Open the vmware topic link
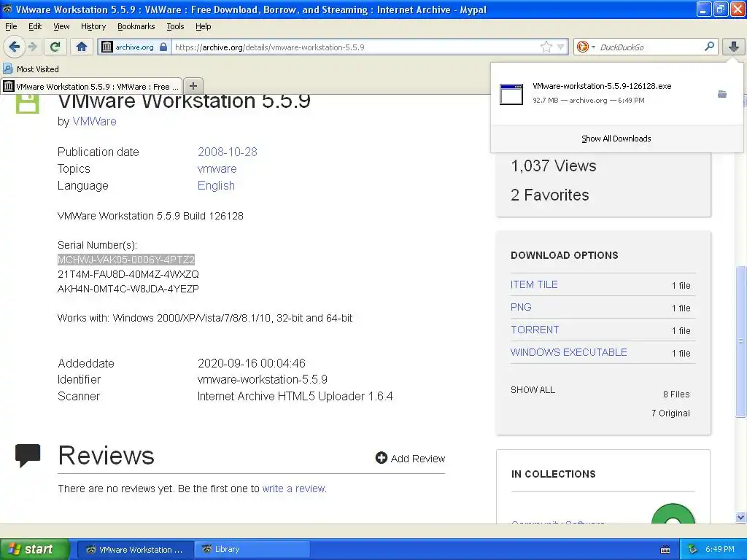The image size is (747, 560). point(217,168)
